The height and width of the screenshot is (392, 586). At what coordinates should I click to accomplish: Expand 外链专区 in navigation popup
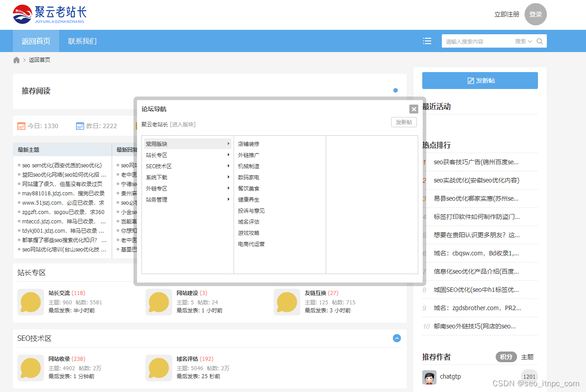pyautogui.click(x=187, y=188)
